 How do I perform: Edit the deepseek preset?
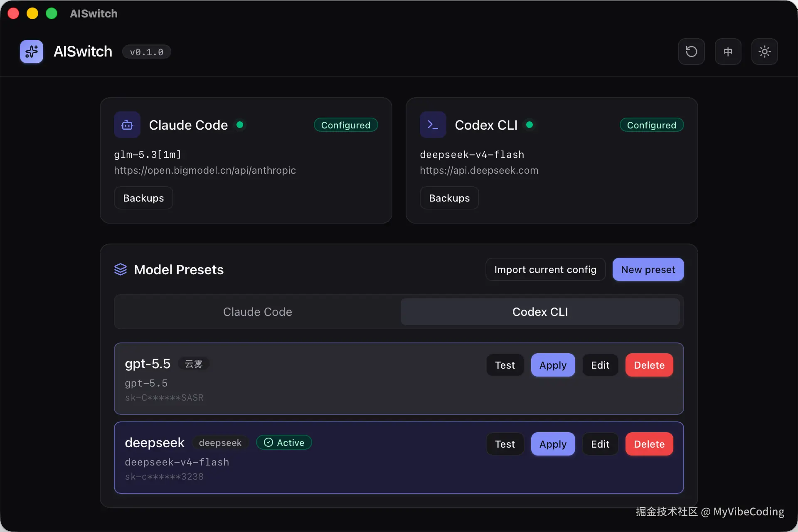pos(600,444)
